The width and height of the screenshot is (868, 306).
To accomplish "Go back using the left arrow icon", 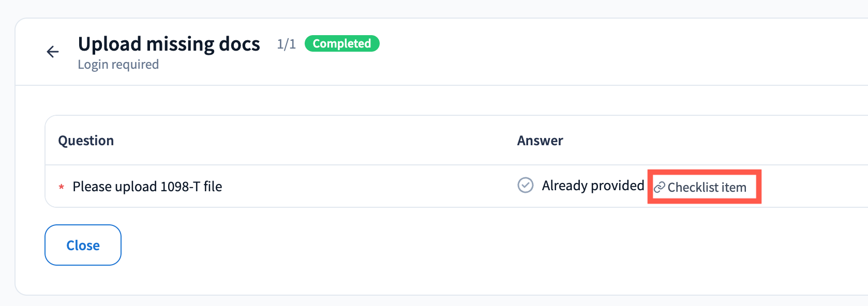I will point(53,52).
